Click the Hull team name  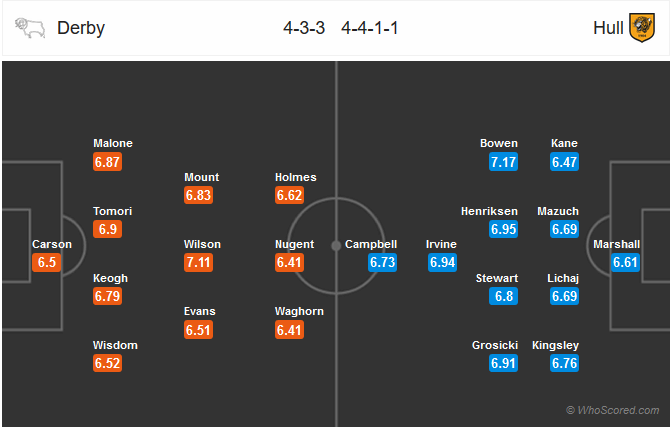tap(608, 28)
